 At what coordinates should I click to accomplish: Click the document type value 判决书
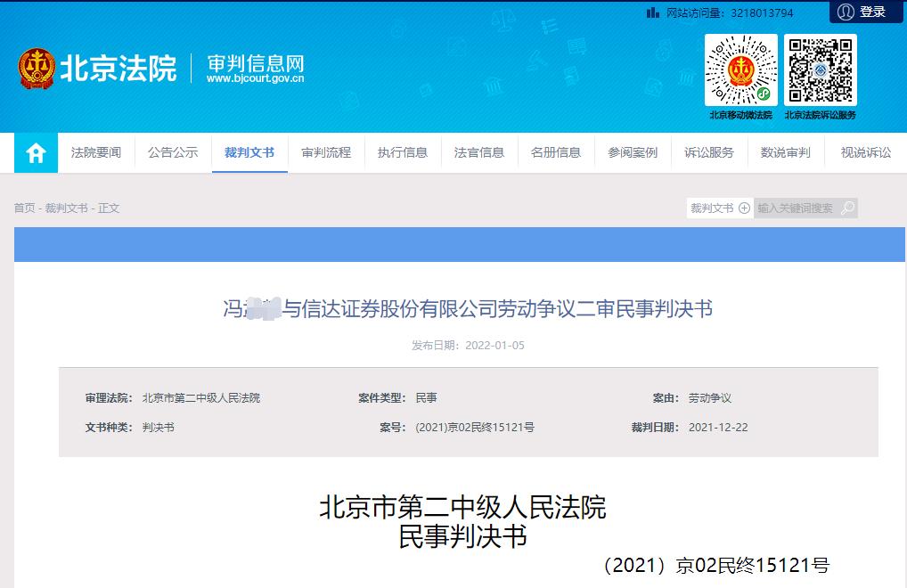click(159, 428)
